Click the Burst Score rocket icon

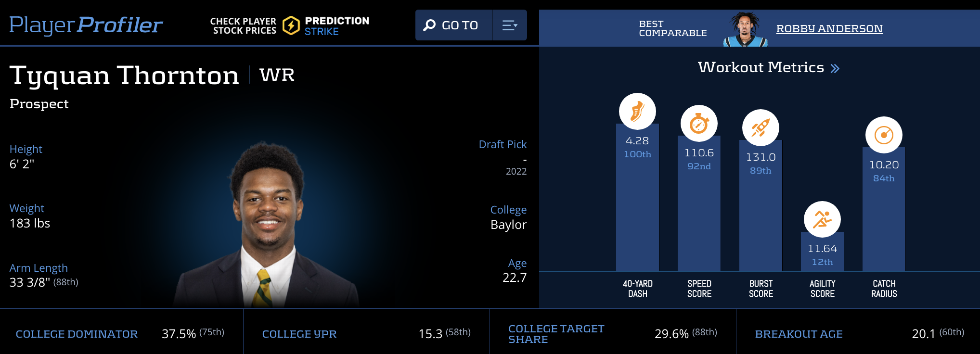(x=761, y=128)
